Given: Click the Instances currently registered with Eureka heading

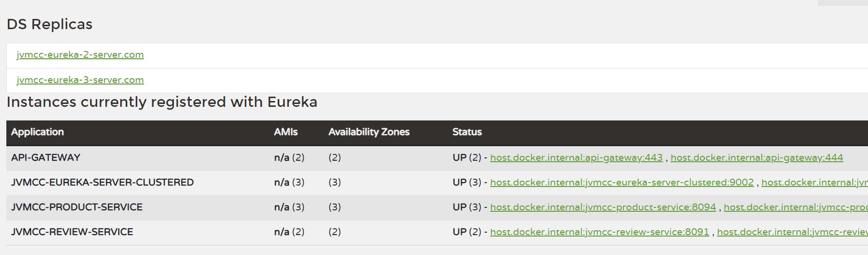Looking at the screenshot, I should tap(162, 102).
